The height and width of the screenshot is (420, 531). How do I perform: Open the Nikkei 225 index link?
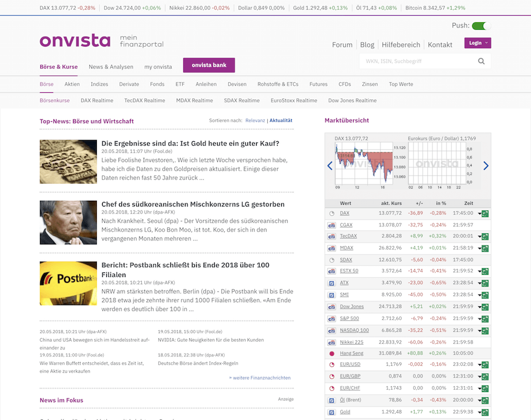(x=351, y=342)
